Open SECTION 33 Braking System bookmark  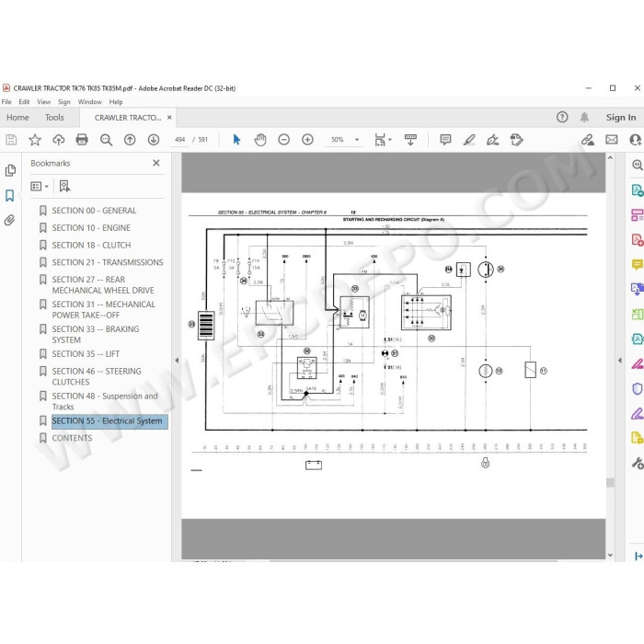point(96,334)
